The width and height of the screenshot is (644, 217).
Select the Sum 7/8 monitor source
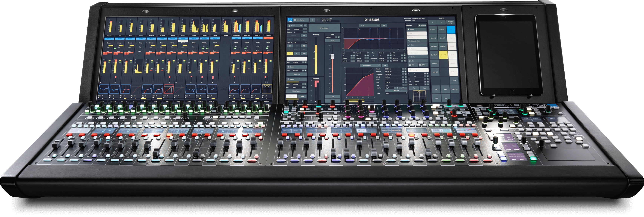pyautogui.click(x=433, y=38)
